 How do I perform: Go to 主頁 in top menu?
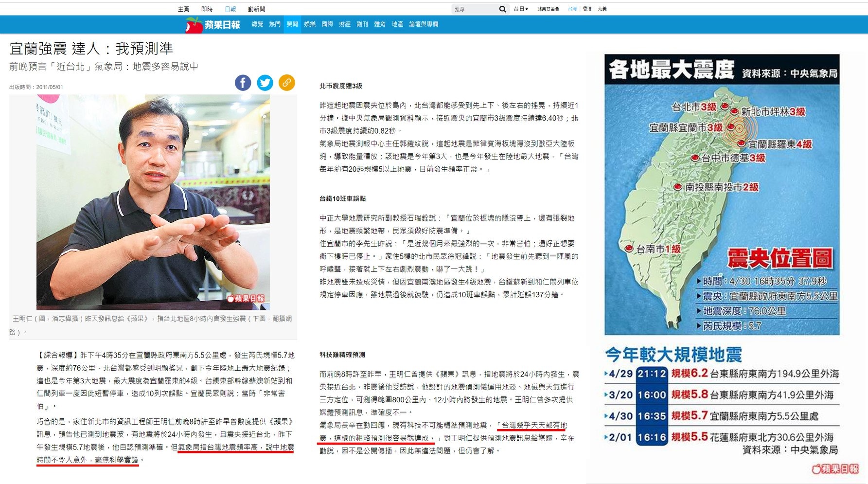tap(183, 9)
